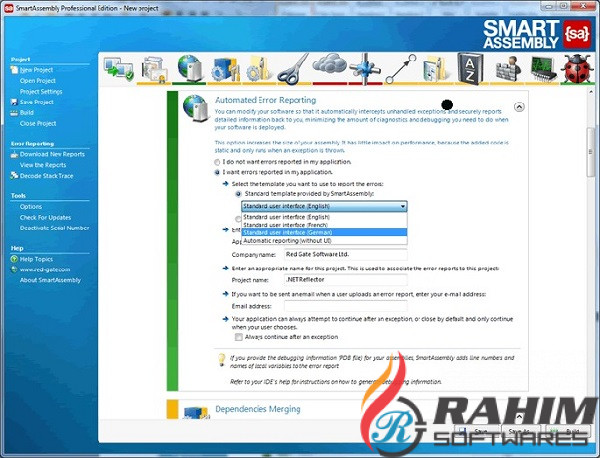Click Check For Updates link
600x458 pixels.
pyautogui.click(x=45, y=217)
